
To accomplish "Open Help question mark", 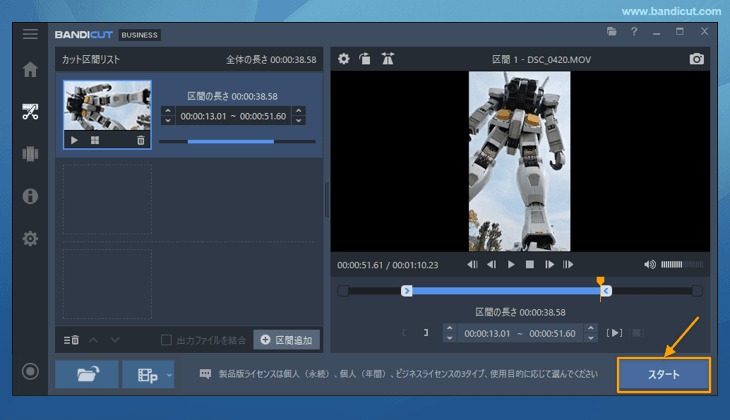I will 634,32.
